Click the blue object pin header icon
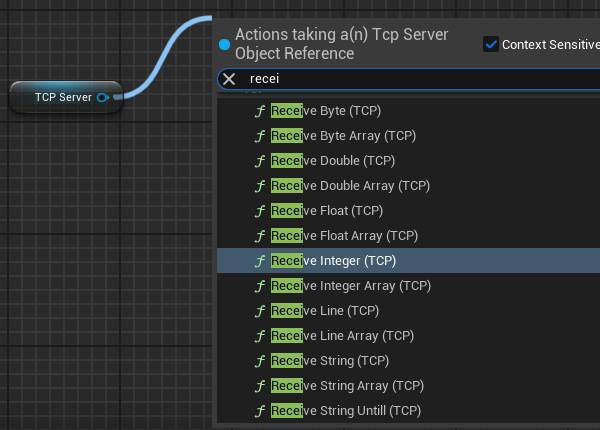 click(224, 44)
